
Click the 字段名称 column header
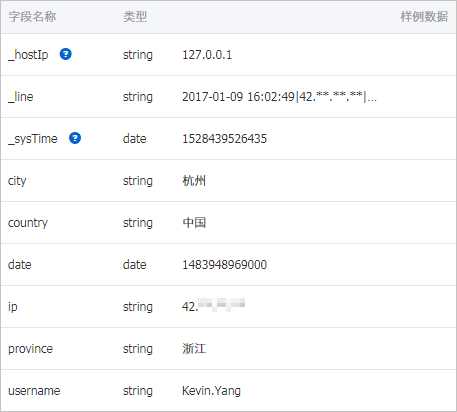[x=32, y=16]
